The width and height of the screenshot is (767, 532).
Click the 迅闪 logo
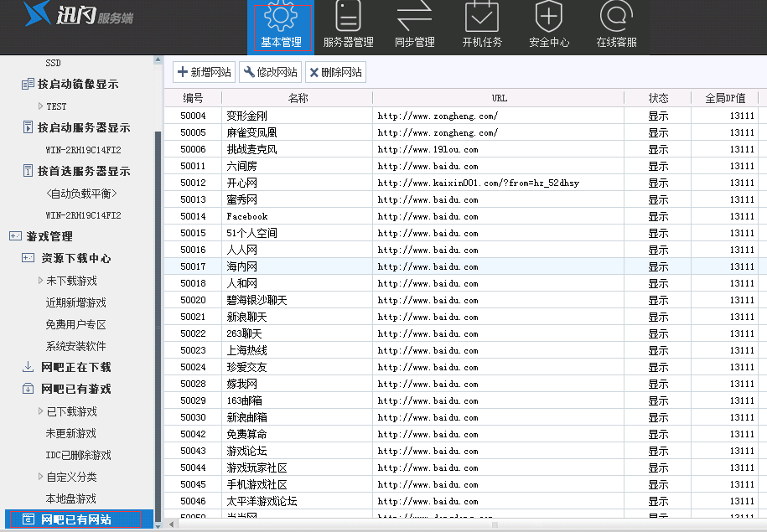78,15
